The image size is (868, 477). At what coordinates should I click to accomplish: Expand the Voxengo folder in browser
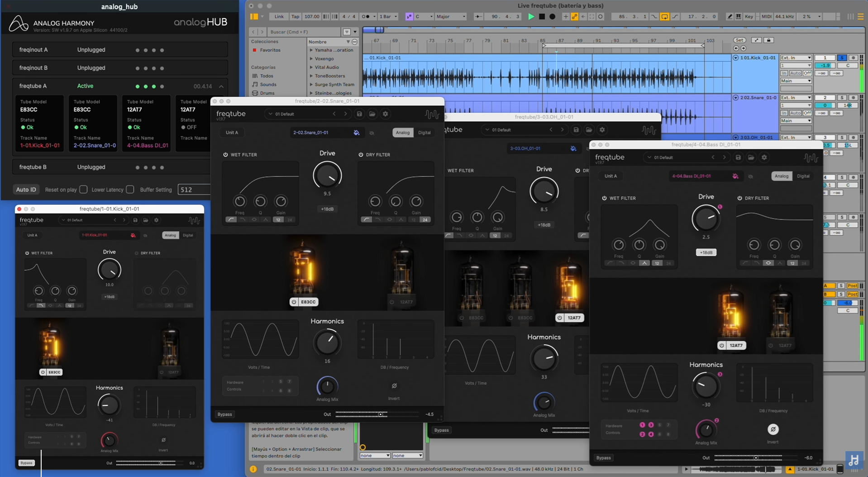[311, 59]
